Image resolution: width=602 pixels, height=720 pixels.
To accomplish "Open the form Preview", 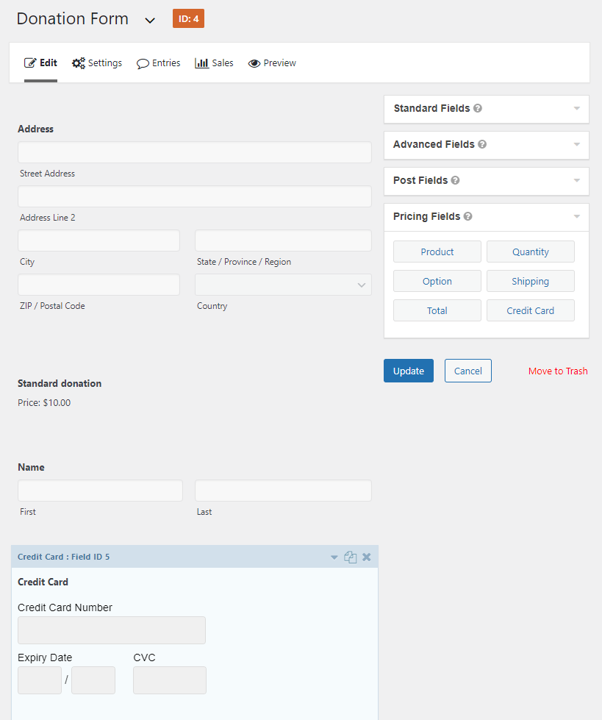I will (x=272, y=63).
